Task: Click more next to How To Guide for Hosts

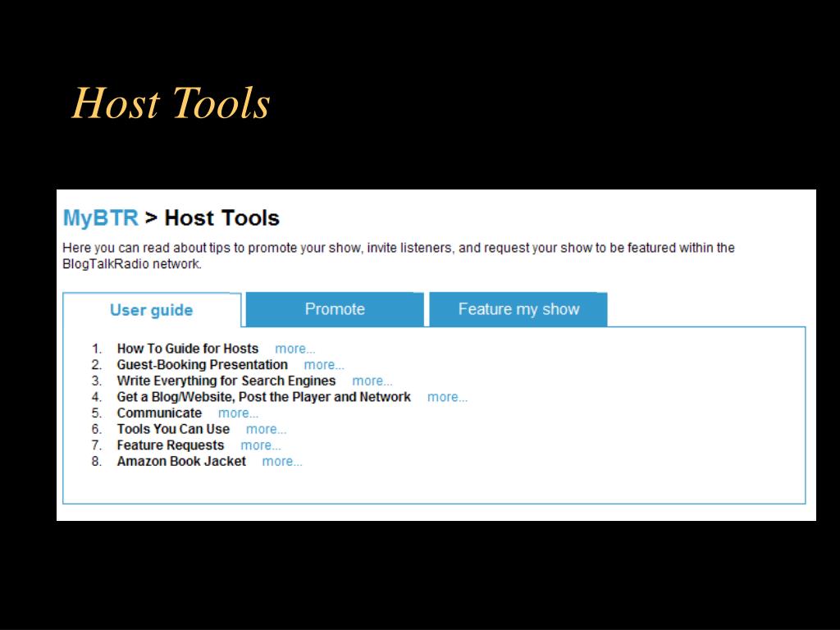Action: [x=295, y=349]
